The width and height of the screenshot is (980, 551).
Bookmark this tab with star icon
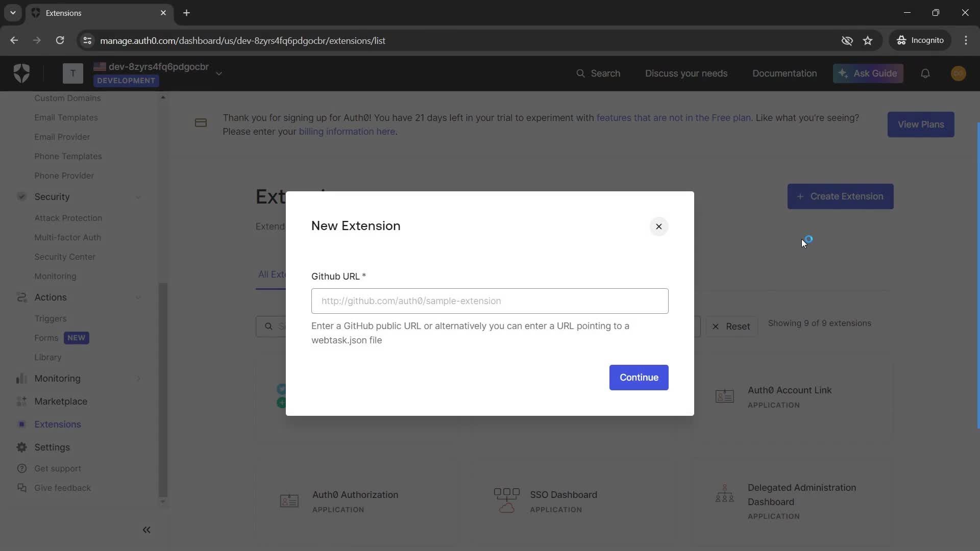click(868, 40)
